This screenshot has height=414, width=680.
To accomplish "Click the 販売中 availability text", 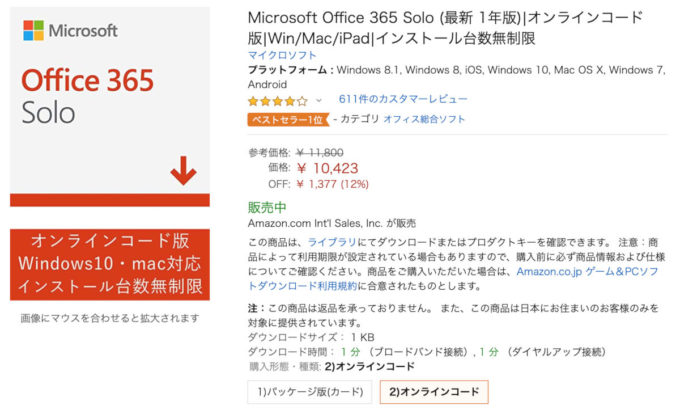I will [x=267, y=208].
